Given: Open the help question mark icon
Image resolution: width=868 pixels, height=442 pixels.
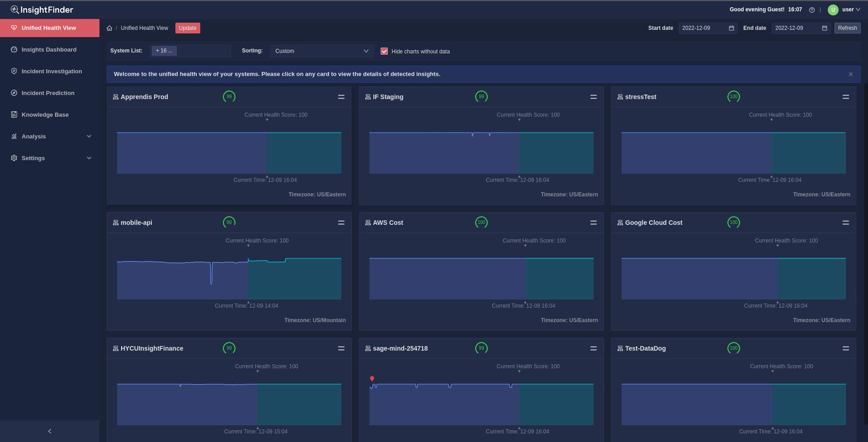Looking at the screenshot, I should point(812,10).
